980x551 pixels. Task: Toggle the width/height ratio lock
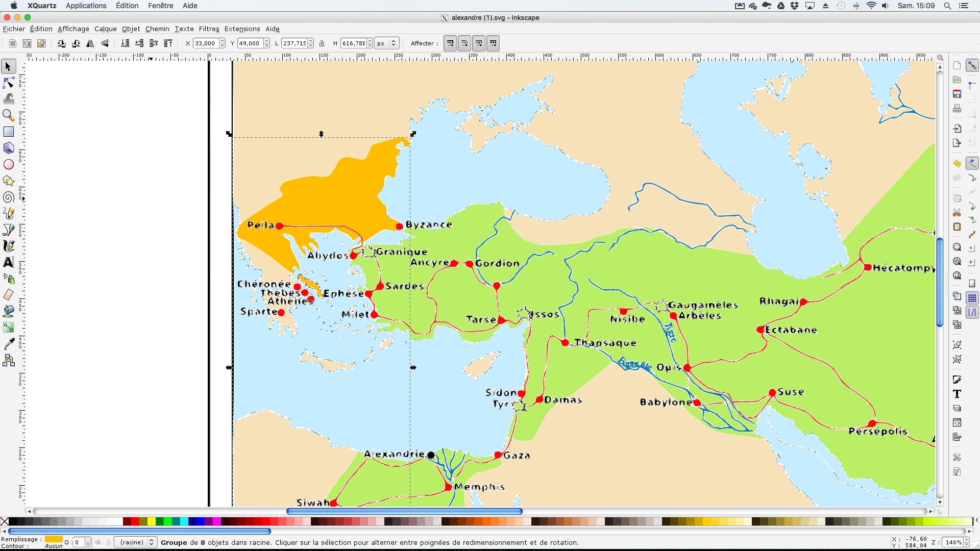[322, 43]
